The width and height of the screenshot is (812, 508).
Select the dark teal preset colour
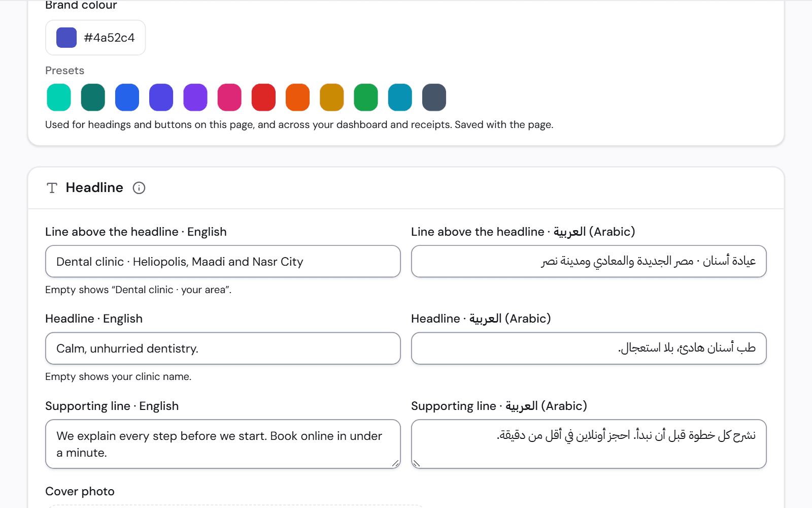[93, 97]
